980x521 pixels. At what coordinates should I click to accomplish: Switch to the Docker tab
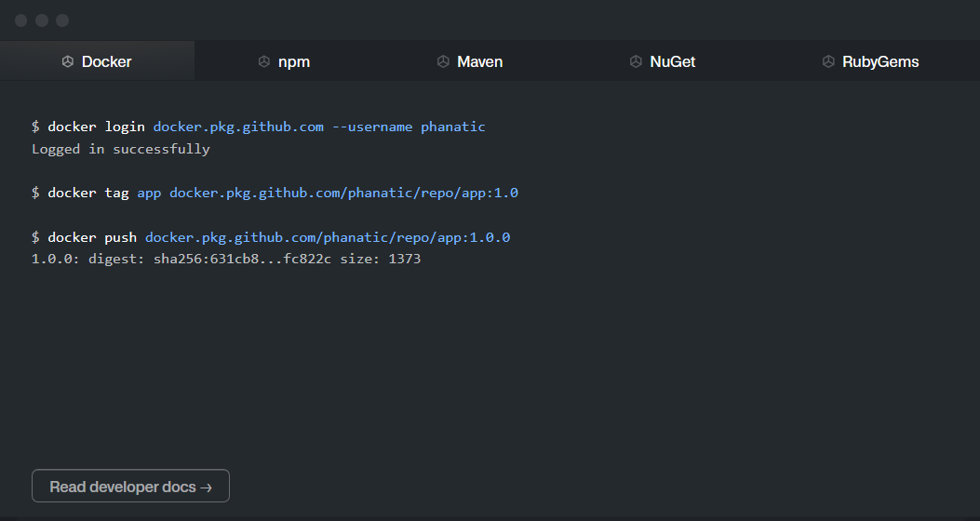point(97,61)
